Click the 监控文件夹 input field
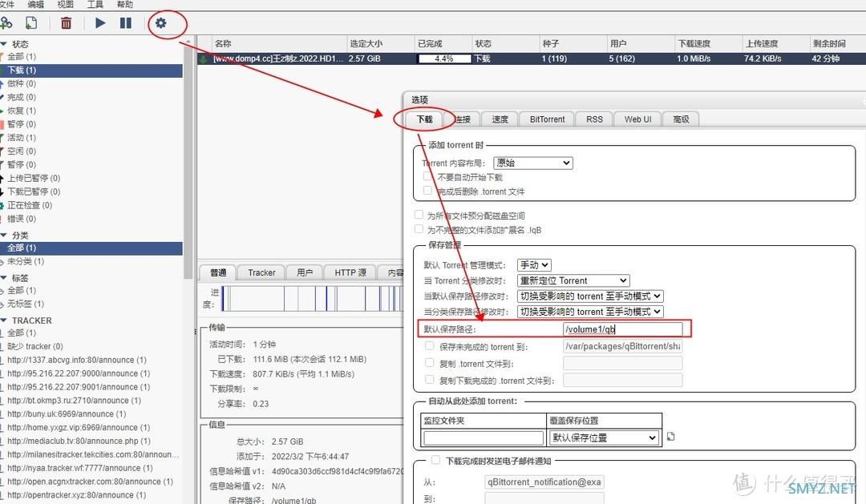The height and width of the screenshot is (504, 866). point(484,437)
